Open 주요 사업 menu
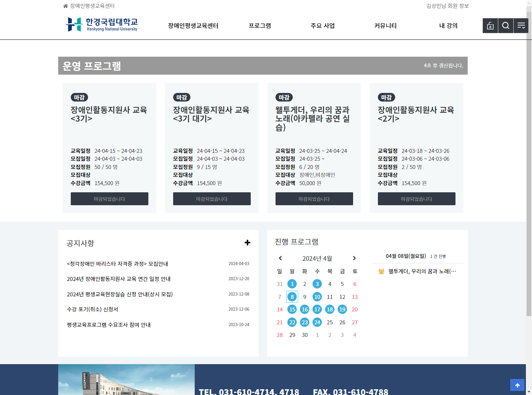This screenshot has height=395, width=532. click(323, 25)
